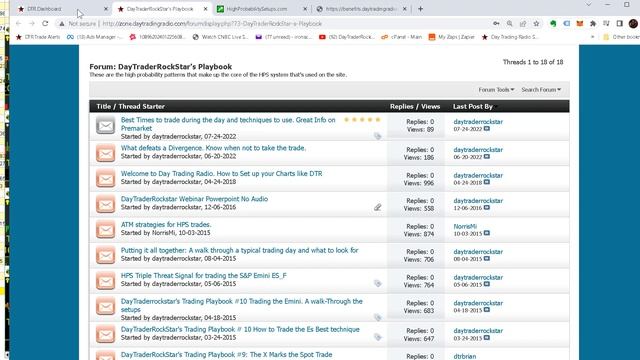
Task: Open Trading Playbook #10 Trading the Emini thread
Action: coord(241,305)
